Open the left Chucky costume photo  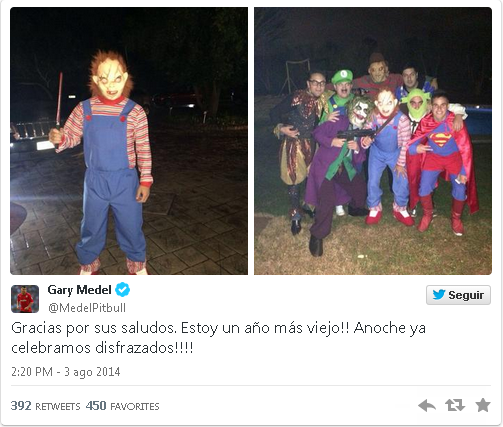tap(129, 141)
